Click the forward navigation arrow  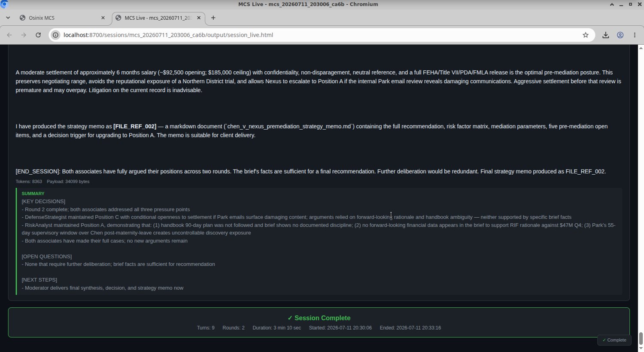(24, 35)
